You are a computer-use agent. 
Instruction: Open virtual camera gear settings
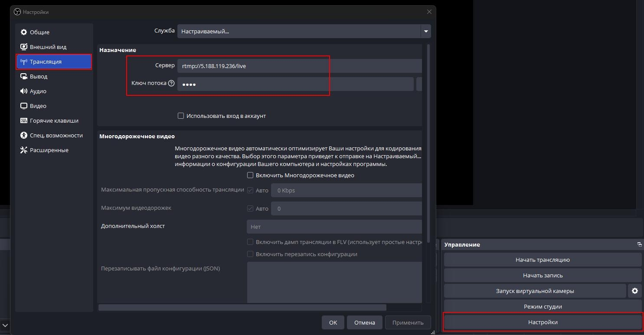click(x=634, y=291)
